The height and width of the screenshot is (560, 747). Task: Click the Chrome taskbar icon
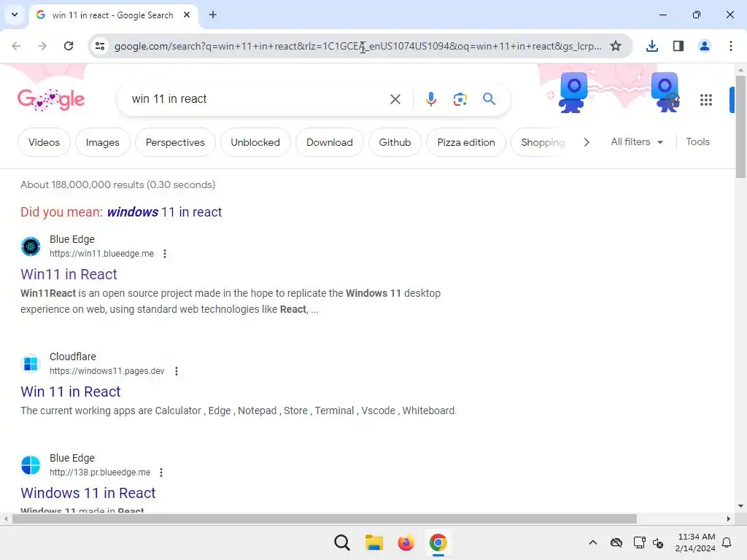point(438,542)
